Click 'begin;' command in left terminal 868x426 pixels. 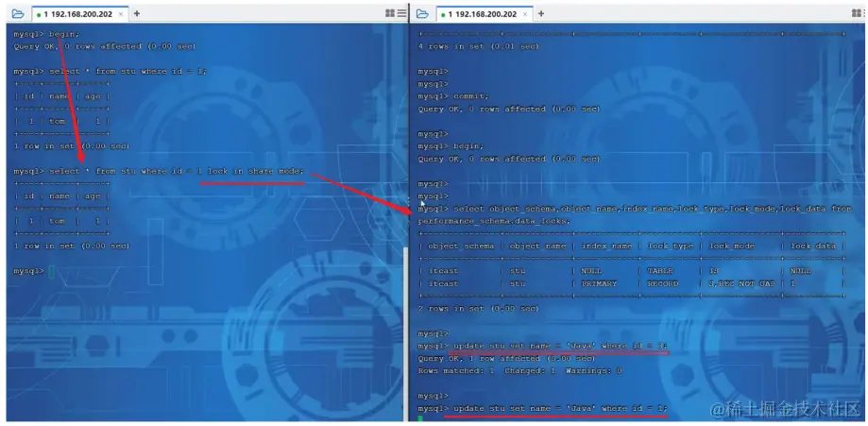(x=63, y=34)
